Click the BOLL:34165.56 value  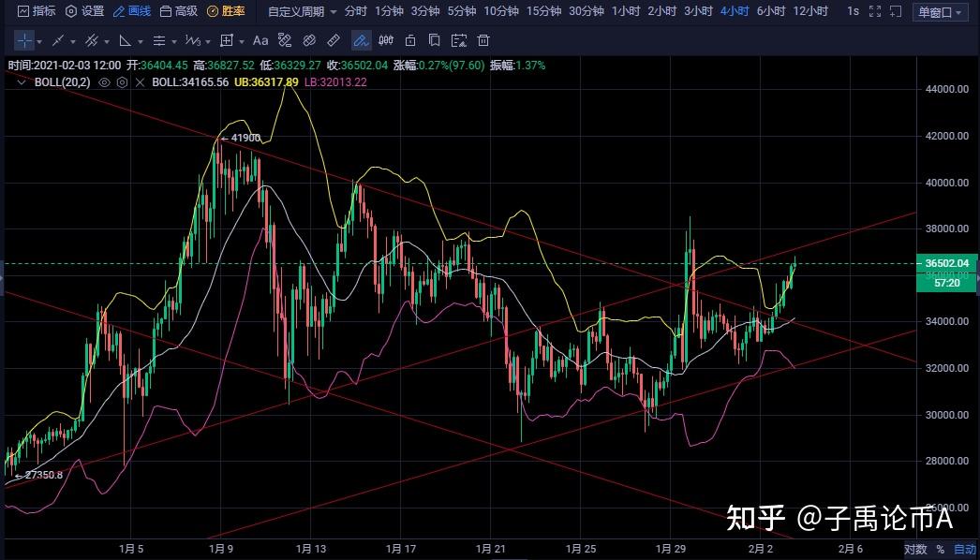click(190, 81)
